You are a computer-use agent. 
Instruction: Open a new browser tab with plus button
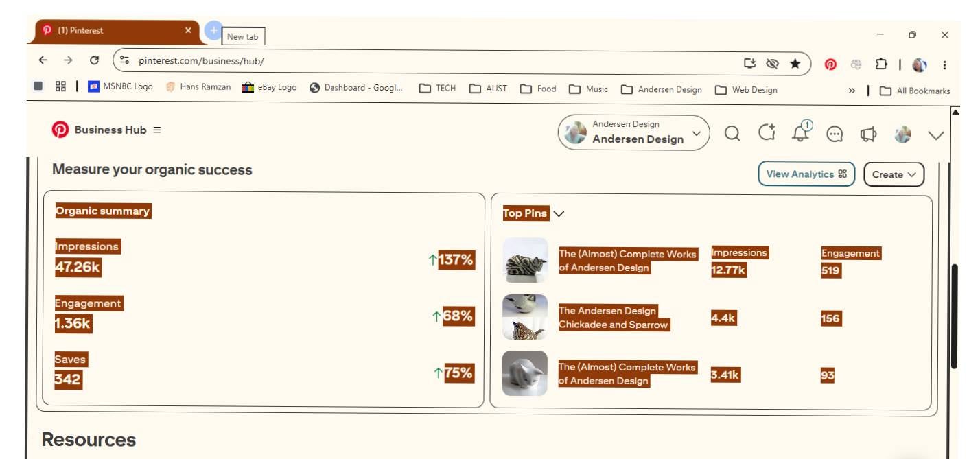[213, 30]
